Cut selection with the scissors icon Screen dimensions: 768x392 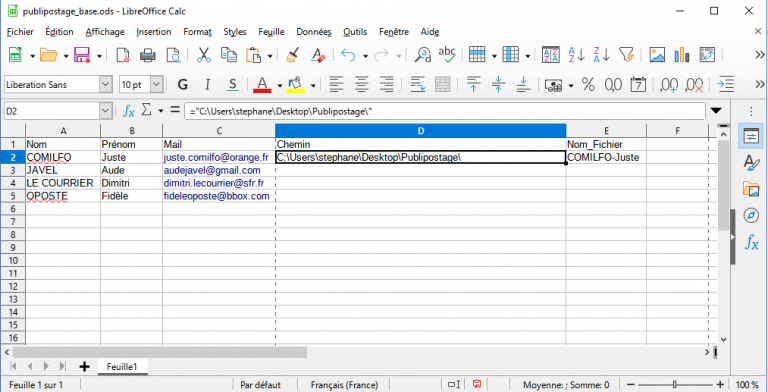click(203, 55)
